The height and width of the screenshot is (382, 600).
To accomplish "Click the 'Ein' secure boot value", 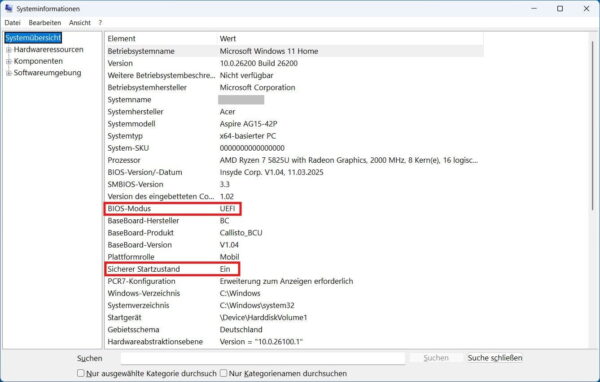I will [225, 269].
